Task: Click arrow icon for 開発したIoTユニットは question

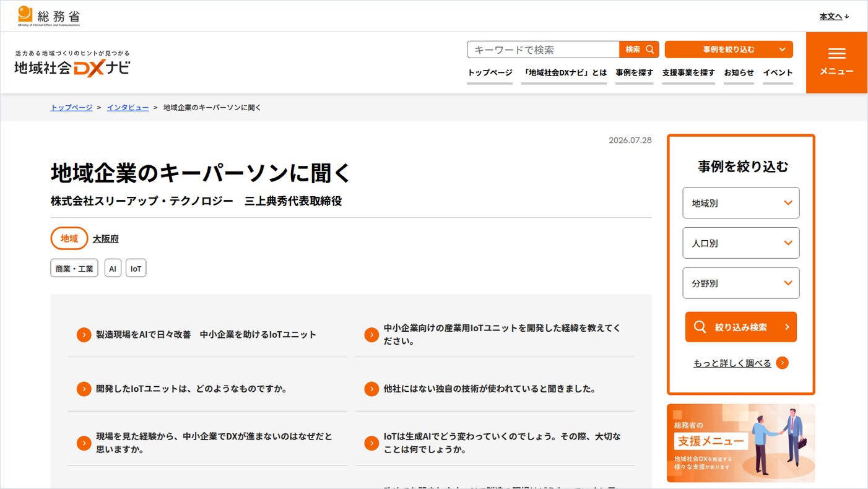Action: point(84,389)
